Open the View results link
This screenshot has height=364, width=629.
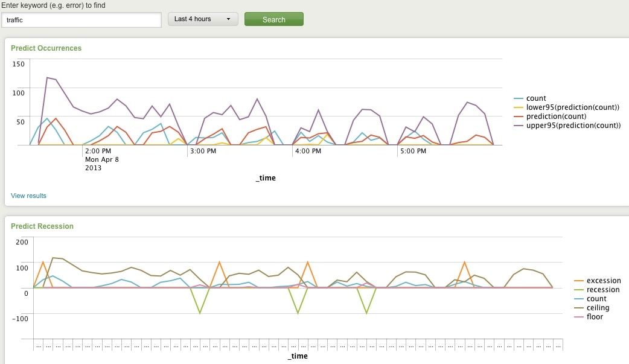click(28, 196)
